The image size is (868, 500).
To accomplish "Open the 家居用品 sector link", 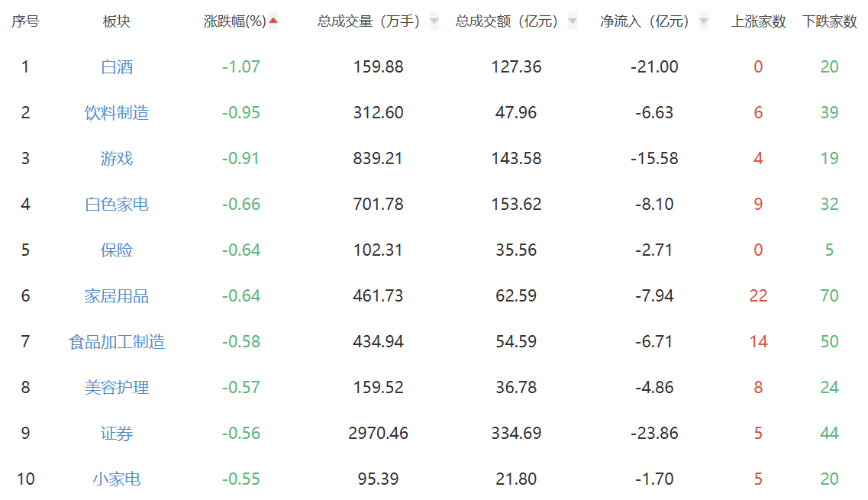I will (x=117, y=296).
